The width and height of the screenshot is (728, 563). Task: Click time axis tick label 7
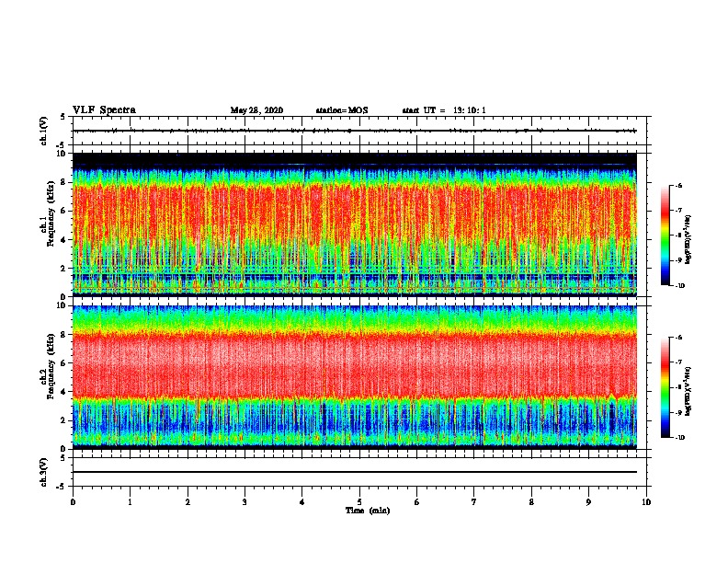point(474,501)
